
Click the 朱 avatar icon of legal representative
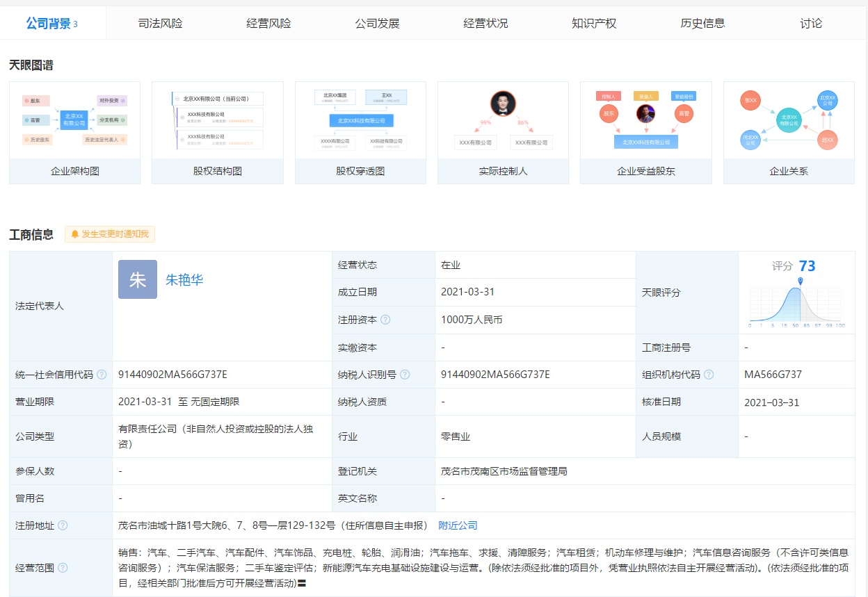(138, 279)
